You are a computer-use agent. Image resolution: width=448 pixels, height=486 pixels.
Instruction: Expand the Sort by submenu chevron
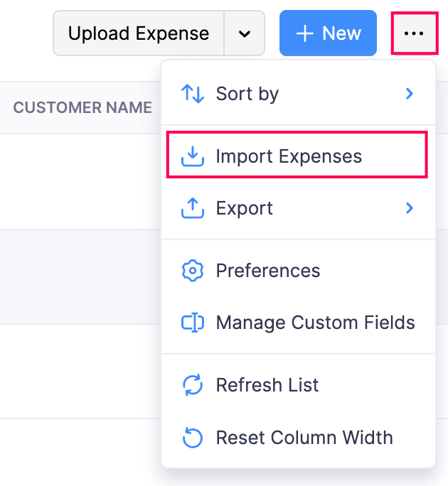point(410,94)
